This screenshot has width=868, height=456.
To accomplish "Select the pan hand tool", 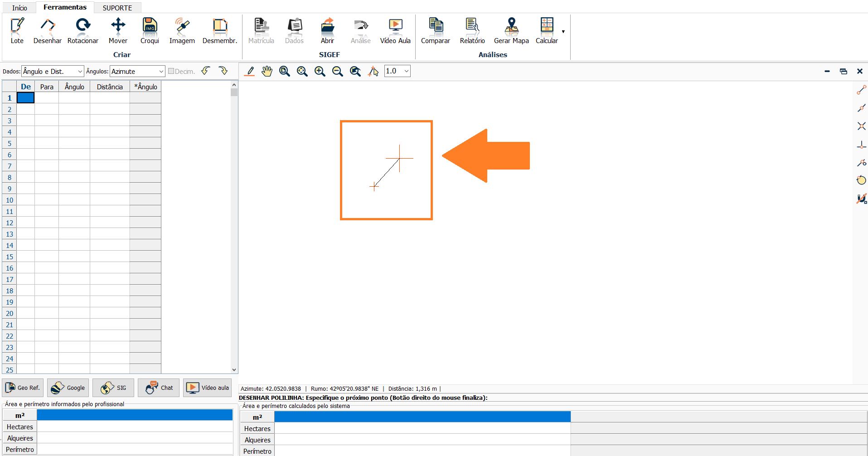I will tap(267, 71).
